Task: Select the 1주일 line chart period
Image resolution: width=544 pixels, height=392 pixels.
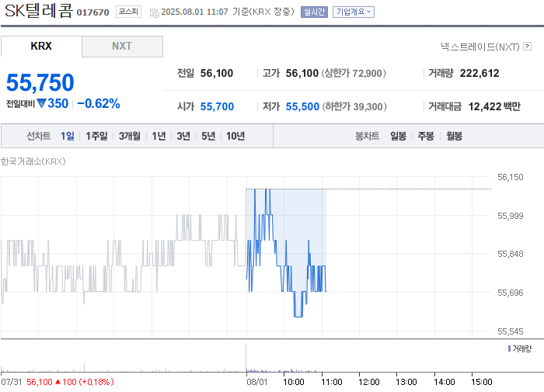Action: pos(96,136)
